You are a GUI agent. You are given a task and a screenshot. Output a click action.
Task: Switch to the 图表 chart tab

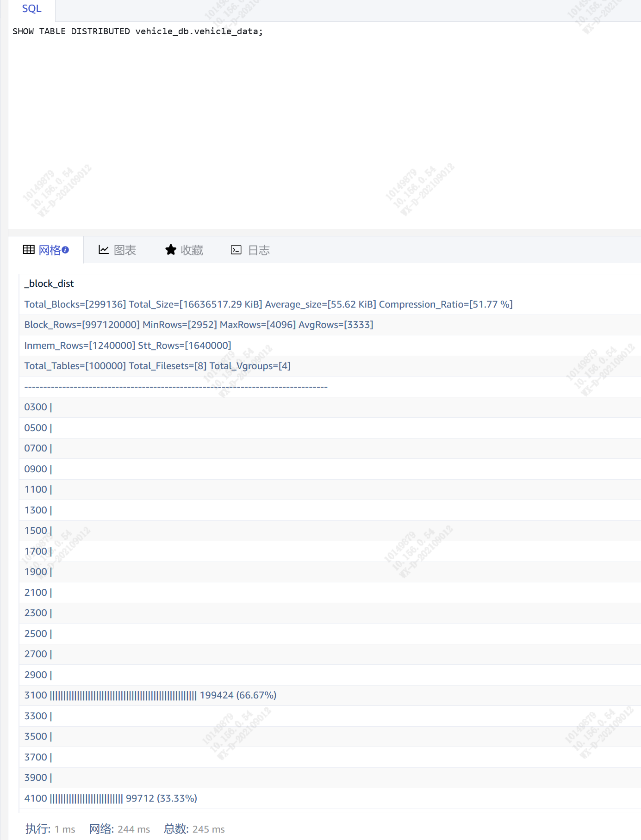point(124,250)
